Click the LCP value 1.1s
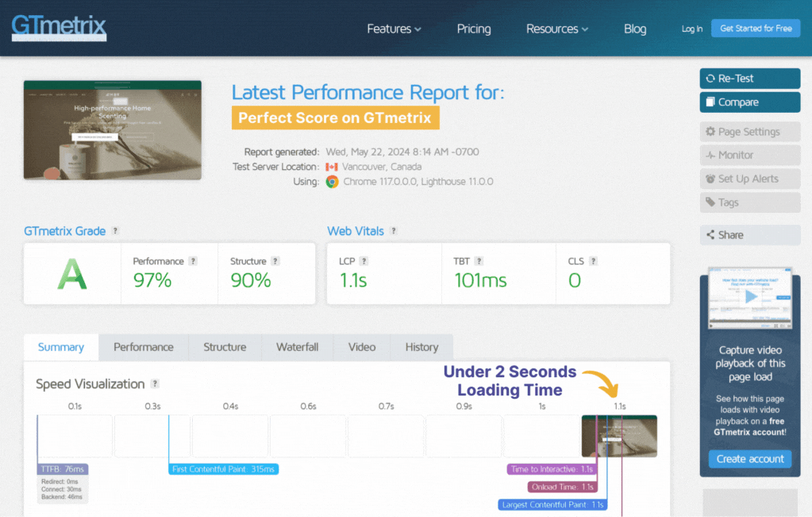 (x=353, y=280)
